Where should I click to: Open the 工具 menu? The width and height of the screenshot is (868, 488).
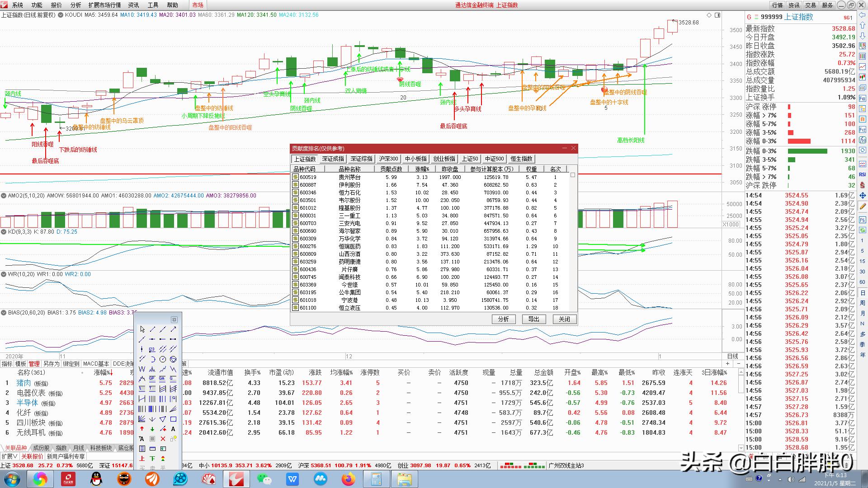tap(153, 5)
